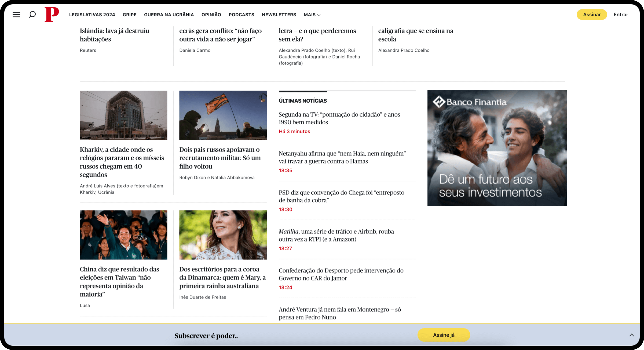The width and height of the screenshot is (644, 350).
Task: Click the Banco Finantia advertisement
Action: 497,148
